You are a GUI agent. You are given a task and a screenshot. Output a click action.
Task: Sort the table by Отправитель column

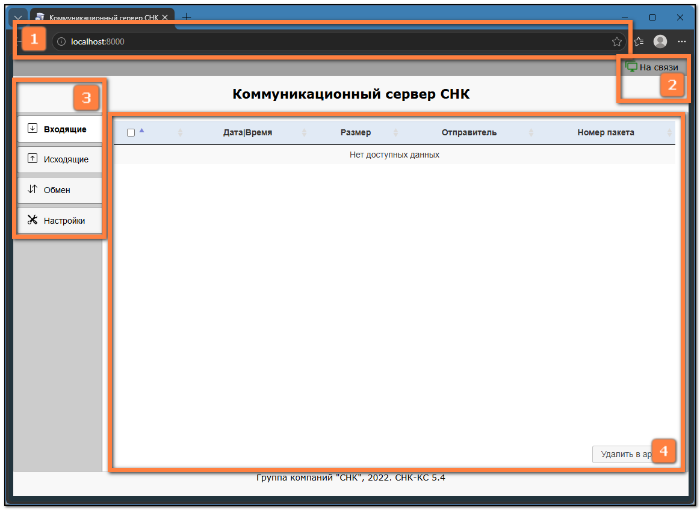pos(469,132)
